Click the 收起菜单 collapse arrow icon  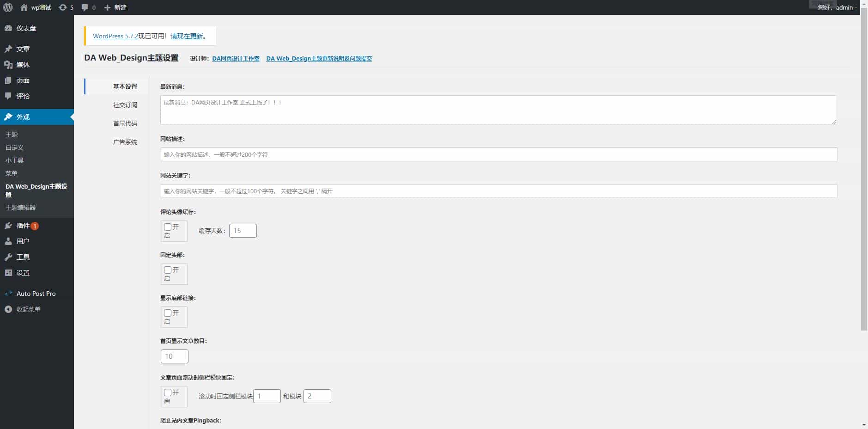(x=8, y=309)
